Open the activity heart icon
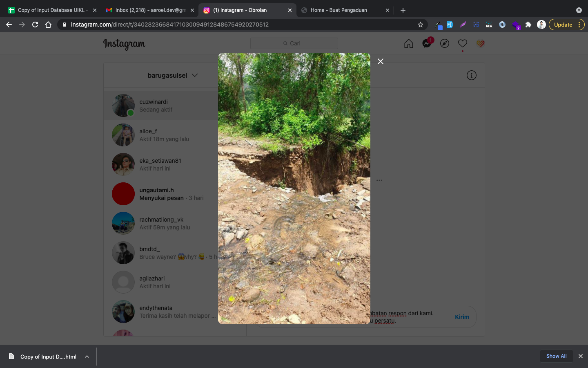The image size is (588, 368). (463, 43)
